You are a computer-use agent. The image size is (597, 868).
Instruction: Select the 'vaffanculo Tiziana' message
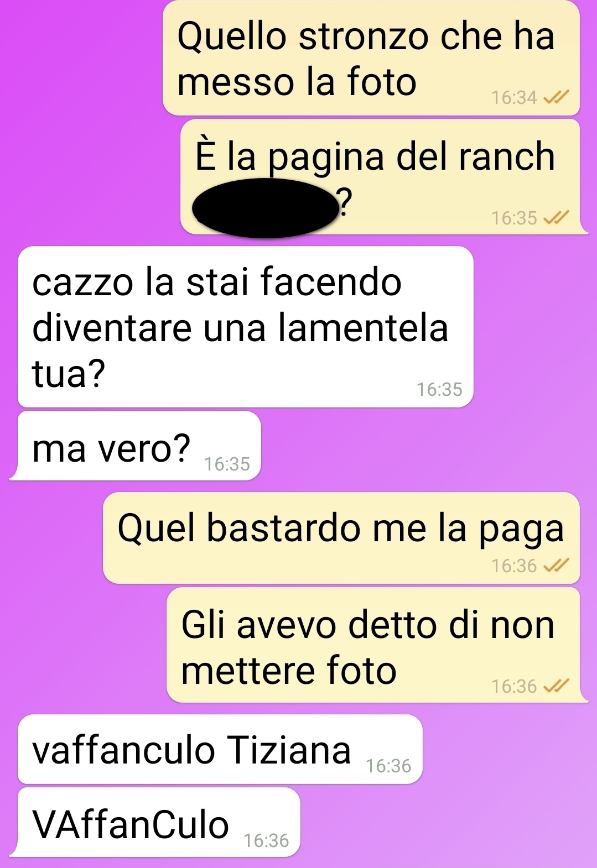[x=220, y=749]
